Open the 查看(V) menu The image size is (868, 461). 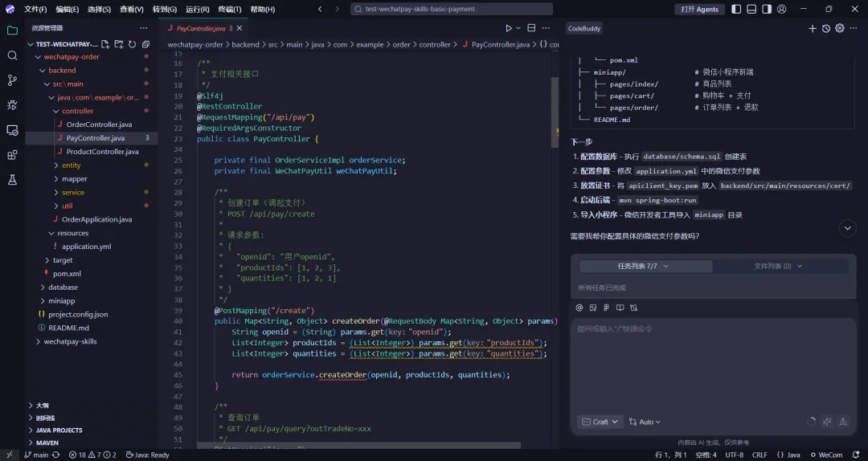[132, 9]
